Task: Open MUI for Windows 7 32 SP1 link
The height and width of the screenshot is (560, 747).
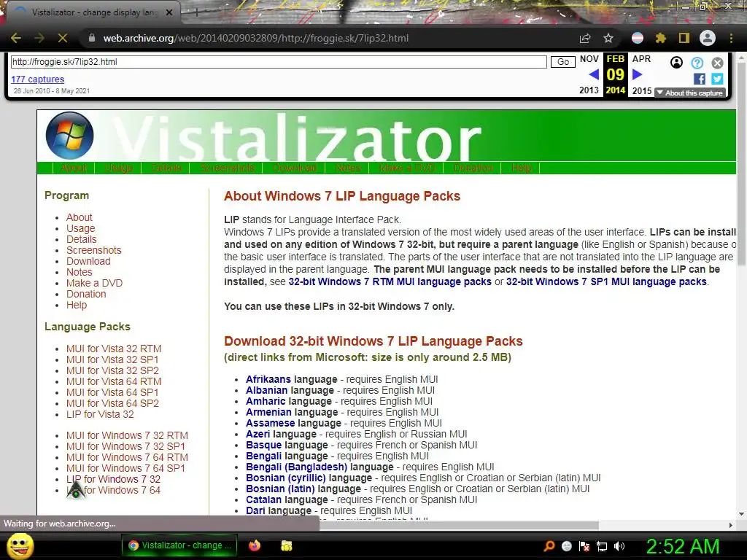Action: 125,446
